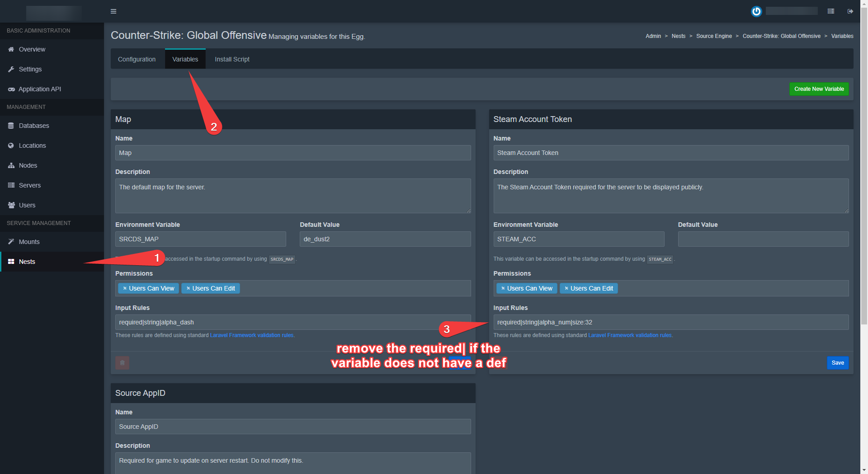
Task: Remove Users Can Edit from Map permissions
Action: click(x=188, y=288)
